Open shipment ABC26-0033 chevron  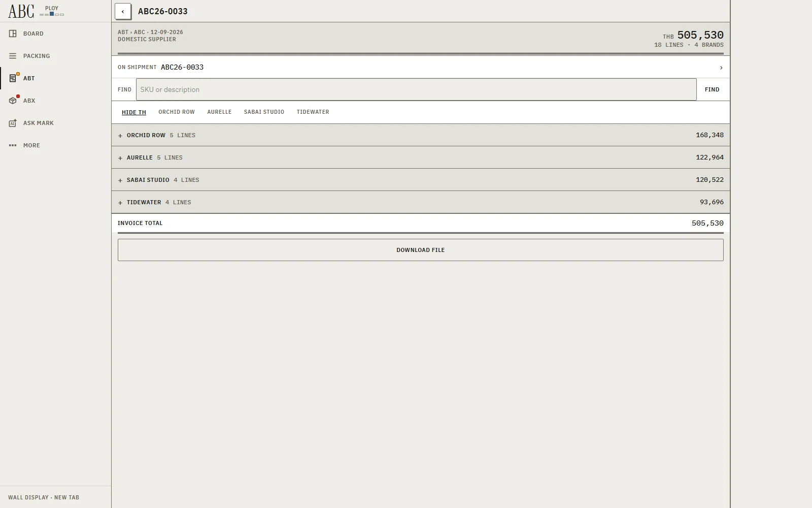point(721,68)
